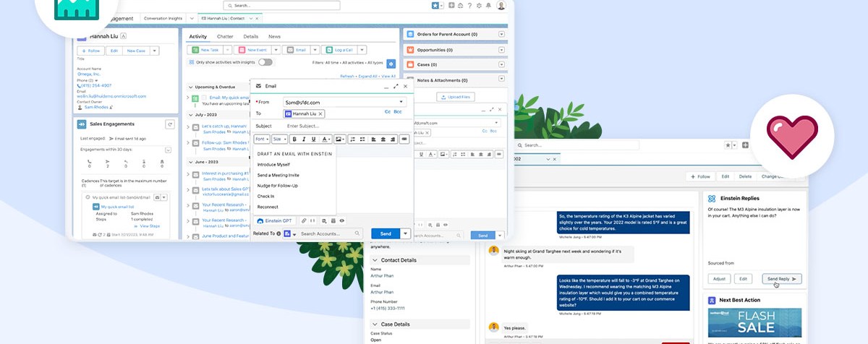Switch to the News tab
Image resolution: width=868 pixels, height=344 pixels.
pos(274,36)
